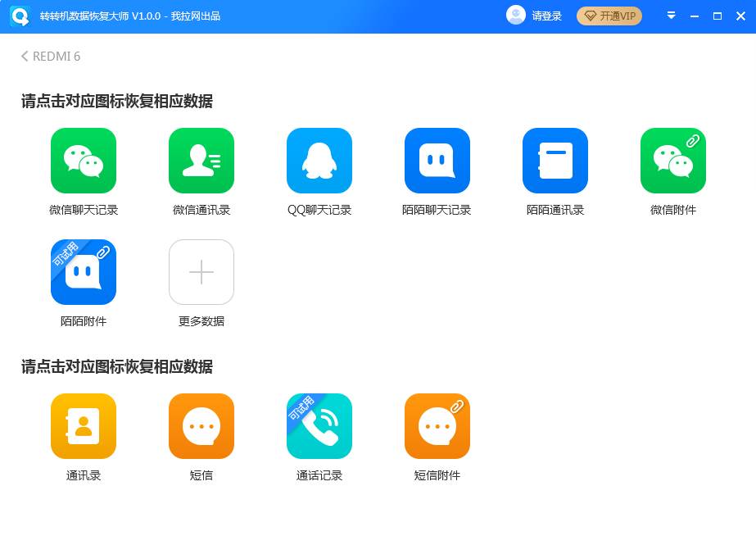Choose Momo contacts recovery (陌陌通讯录)
756x545 pixels.
[x=555, y=161]
